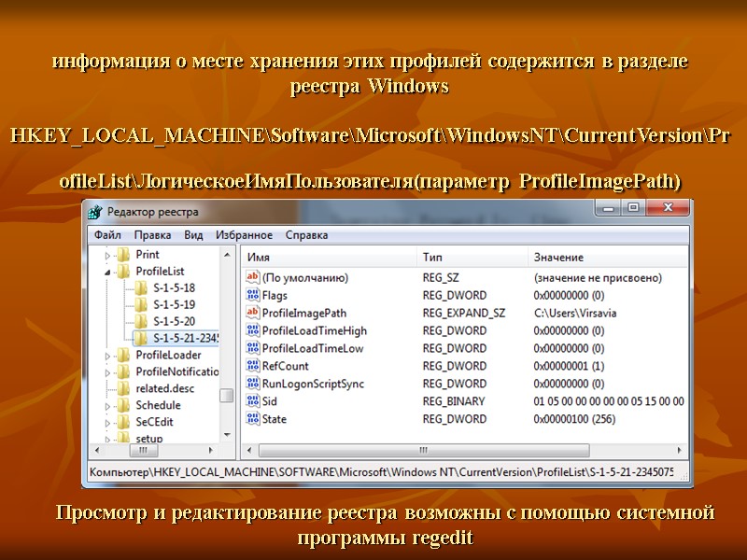
Task: Select the S-1-5-21-2345 folder icon
Action: coord(141,338)
